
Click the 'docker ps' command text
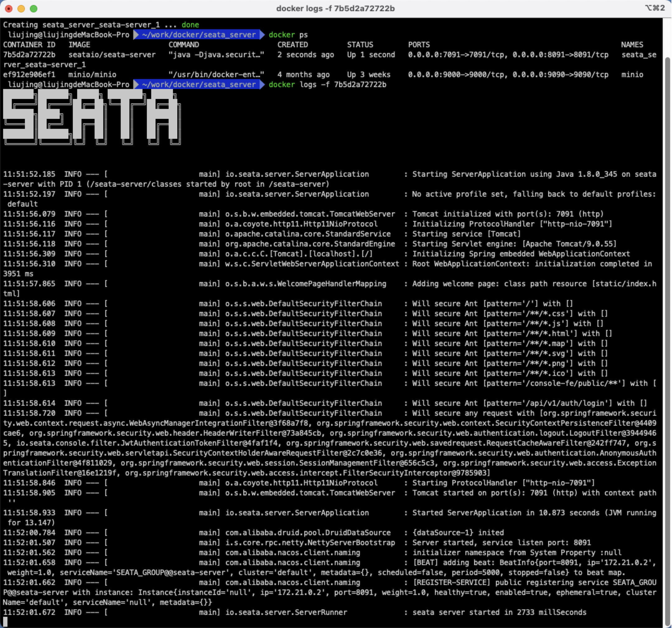[288, 35]
